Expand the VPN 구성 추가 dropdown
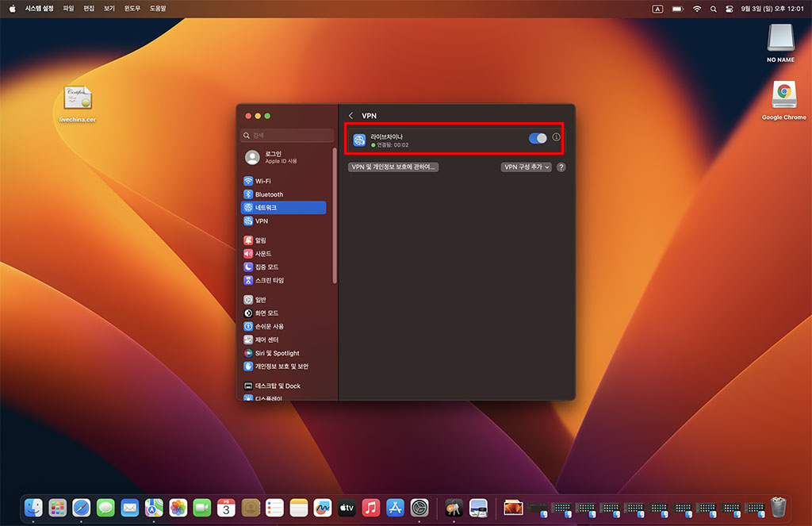The image size is (812, 526). click(x=527, y=167)
